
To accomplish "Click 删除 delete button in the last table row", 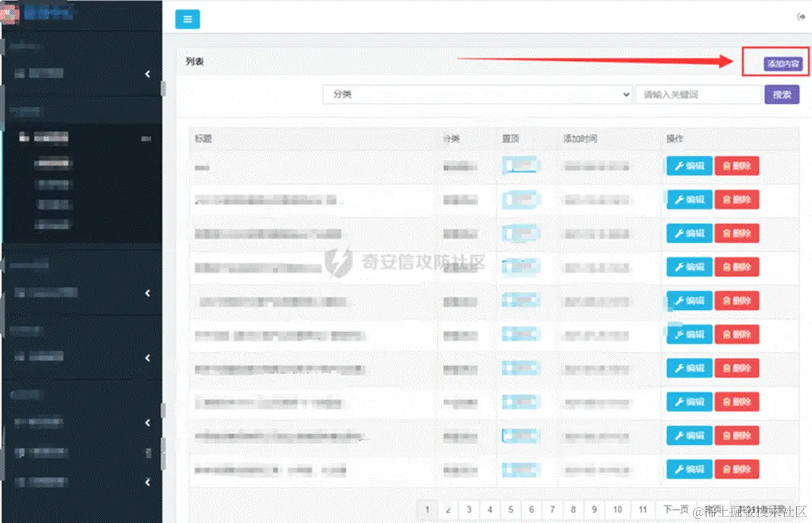I will point(737,469).
